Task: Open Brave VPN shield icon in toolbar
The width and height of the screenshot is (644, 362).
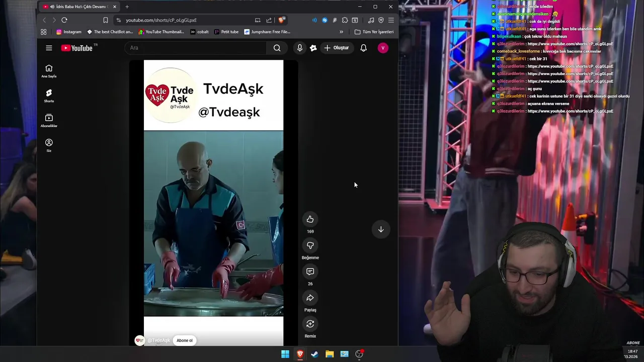Action: (x=381, y=20)
